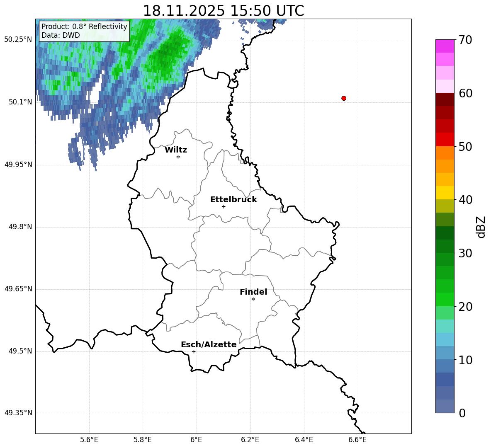This screenshot has width=491, height=448.
Task: Click the Esch/Alzette station cross marker
Action: click(x=194, y=351)
